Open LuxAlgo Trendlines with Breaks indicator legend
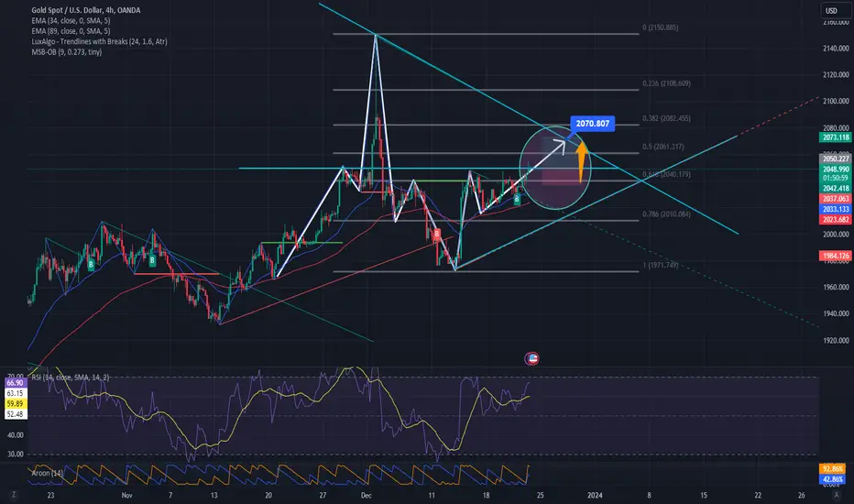The image size is (854, 504). point(99,41)
